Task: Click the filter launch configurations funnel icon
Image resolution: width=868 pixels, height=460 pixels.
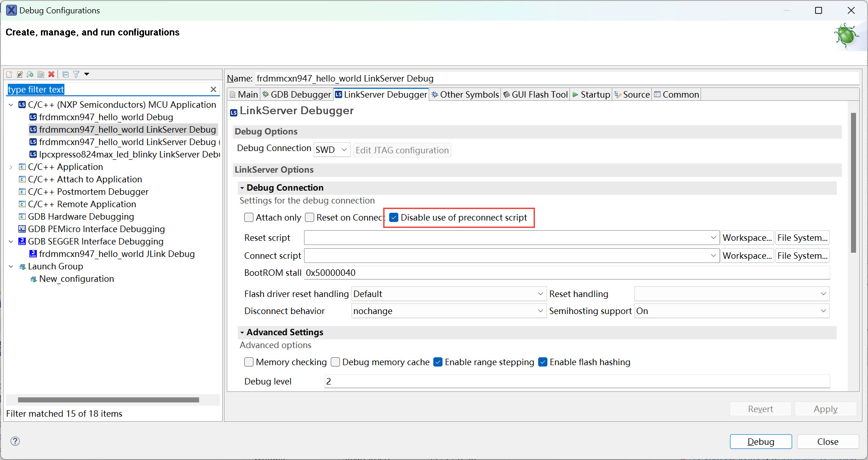Action: point(76,75)
